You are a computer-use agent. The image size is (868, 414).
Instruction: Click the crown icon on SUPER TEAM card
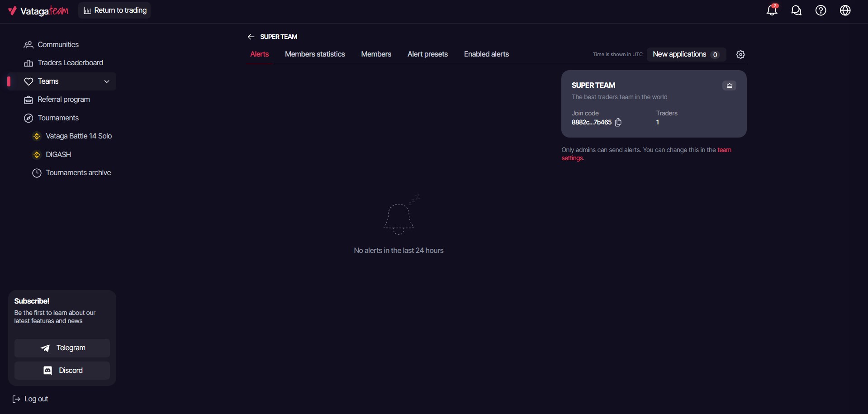tap(729, 85)
